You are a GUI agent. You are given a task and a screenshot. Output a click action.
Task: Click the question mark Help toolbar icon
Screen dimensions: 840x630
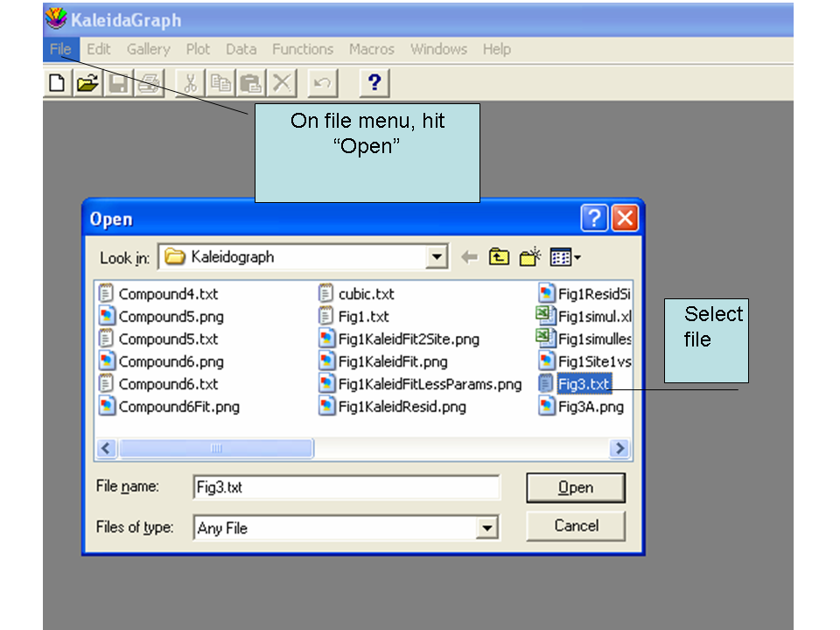click(x=374, y=84)
